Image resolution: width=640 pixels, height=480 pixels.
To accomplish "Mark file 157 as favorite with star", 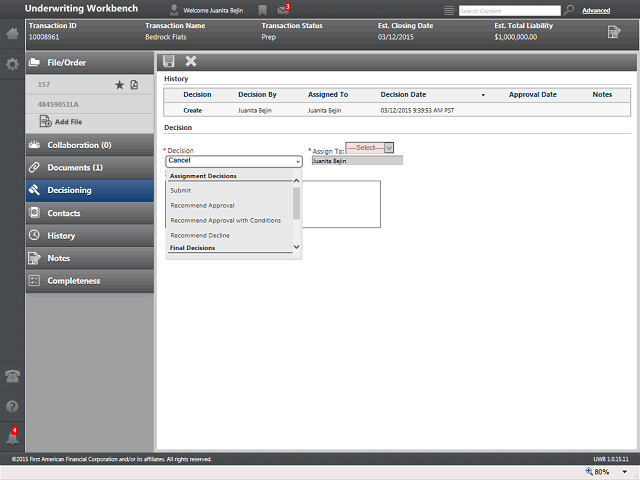I will 119,85.
